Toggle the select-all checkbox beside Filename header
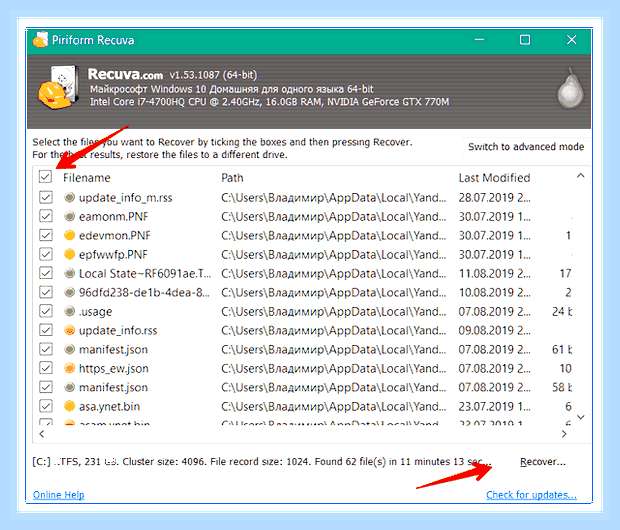This screenshot has height=530, width=620. coord(45,176)
